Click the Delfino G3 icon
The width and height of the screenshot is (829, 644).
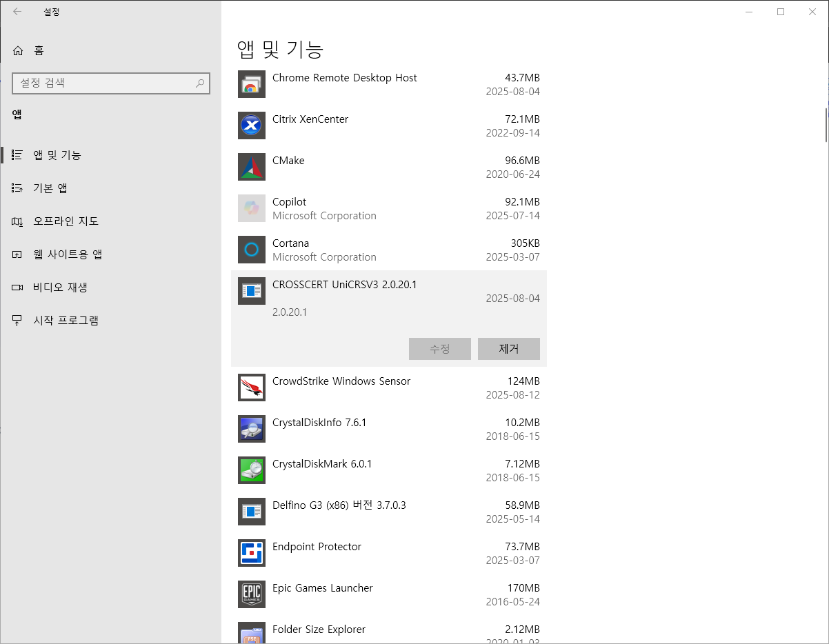pos(252,512)
